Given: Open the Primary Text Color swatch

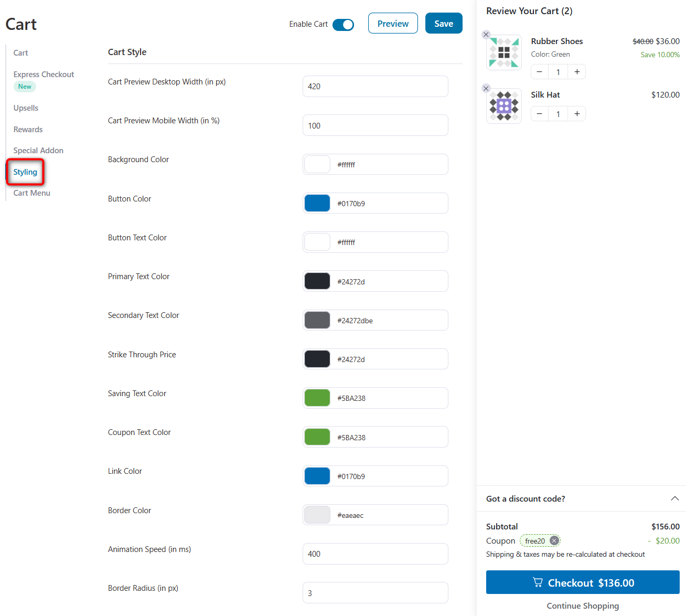Looking at the screenshot, I should coord(317,281).
